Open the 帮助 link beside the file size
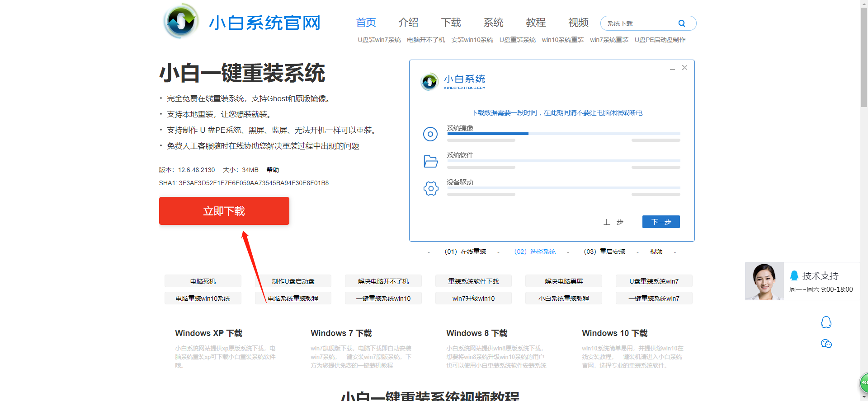The image size is (868, 401). (273, 170)
